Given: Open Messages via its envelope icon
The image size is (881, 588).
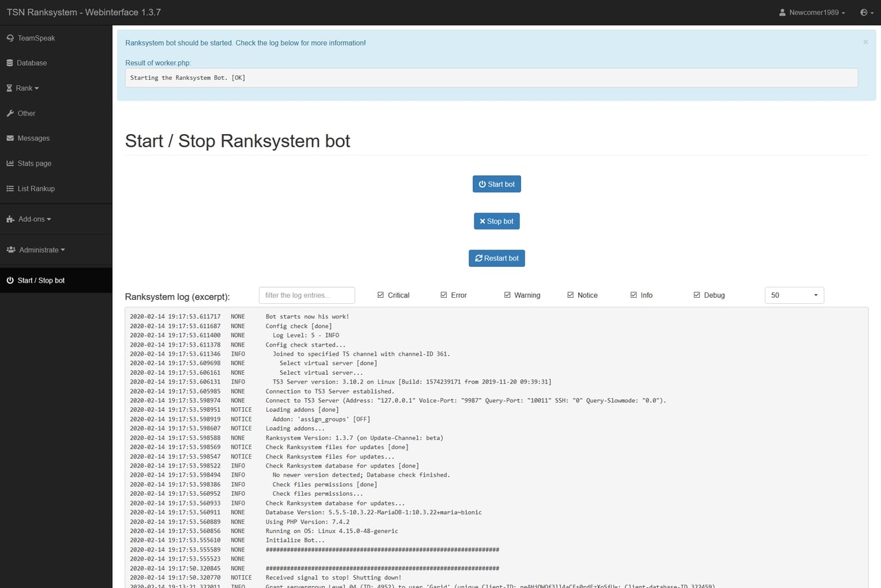Looking at the screenshot, I should [x=10, y=138].
